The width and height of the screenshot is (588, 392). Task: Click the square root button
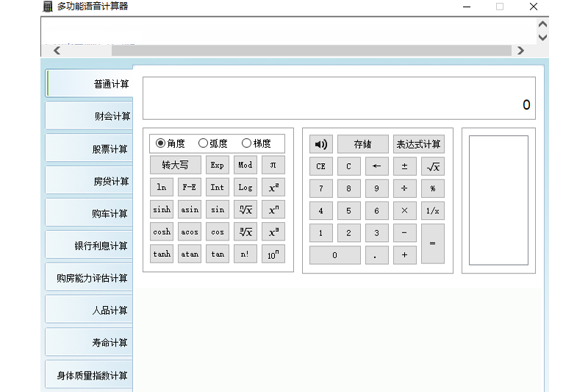(x=433, y=166)
